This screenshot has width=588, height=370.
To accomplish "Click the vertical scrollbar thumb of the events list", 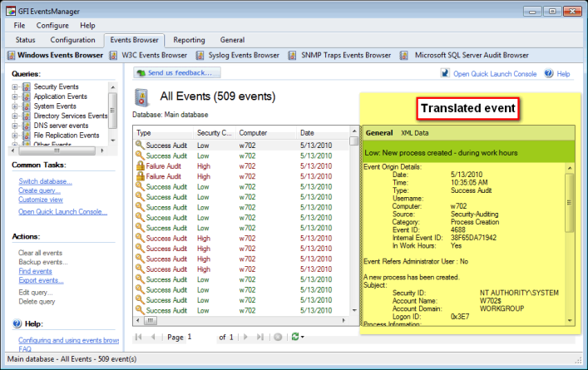I will click(354, 141).
